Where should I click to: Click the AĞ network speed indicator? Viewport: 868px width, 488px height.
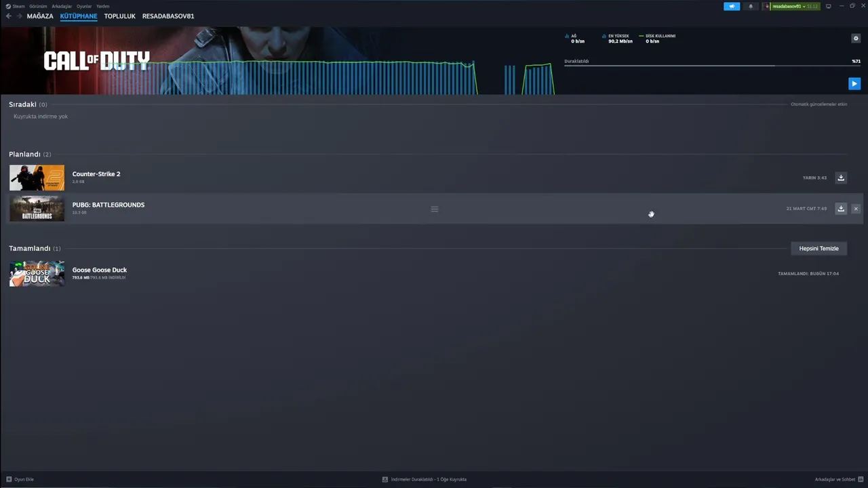pyautogui.click(x=574, y=39)
